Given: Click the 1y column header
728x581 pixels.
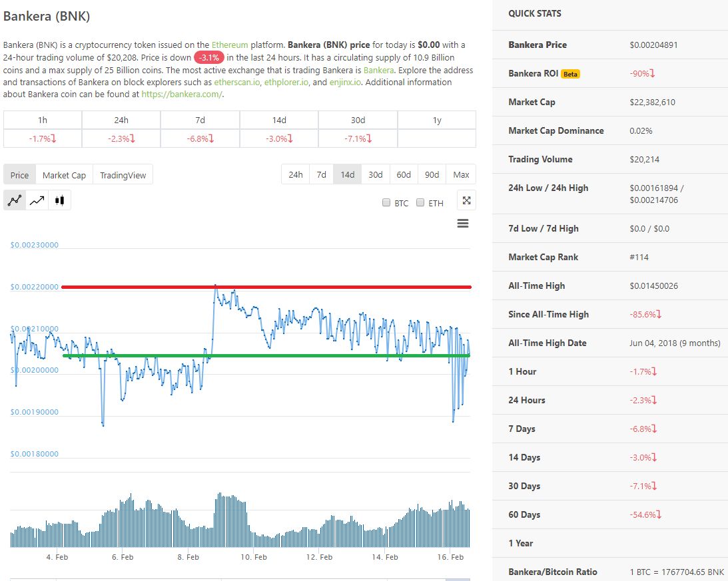Looking at the screenshot, I should tap(437, 120).
